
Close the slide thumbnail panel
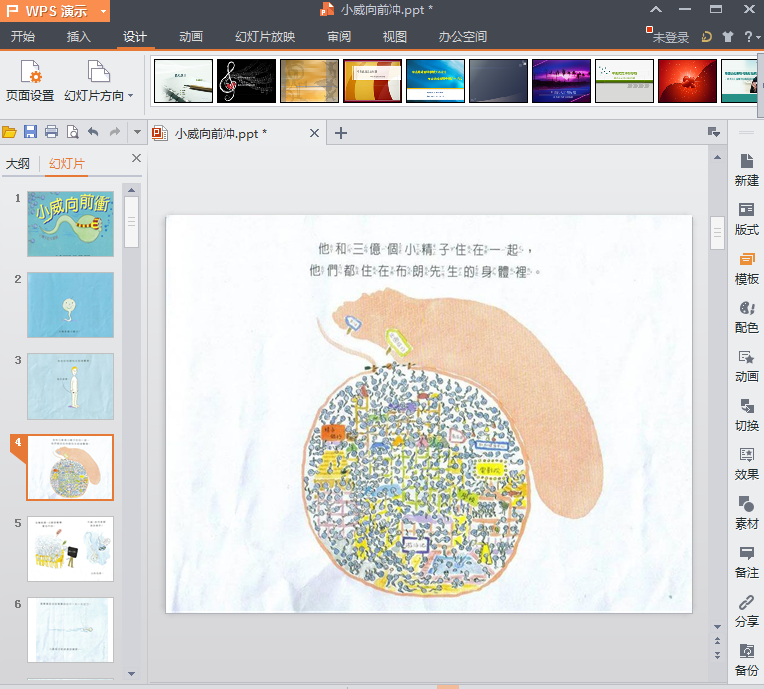(136, 158)
